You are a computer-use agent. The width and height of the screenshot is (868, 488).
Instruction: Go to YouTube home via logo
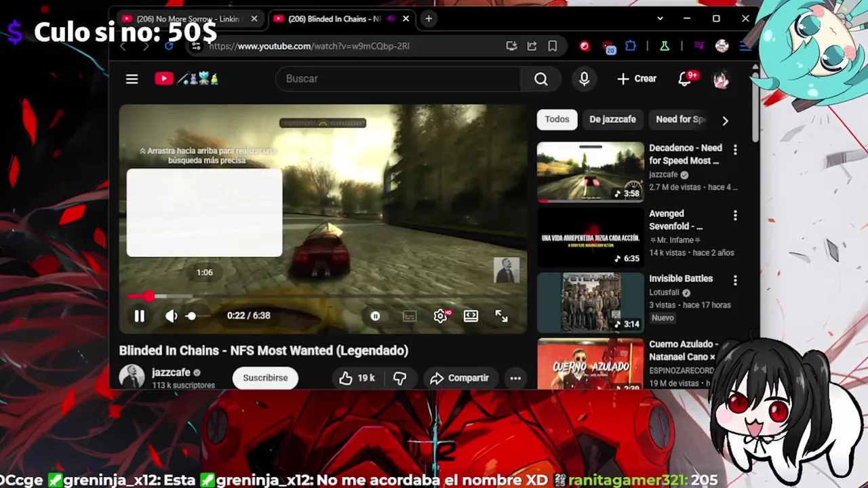[186, 79]
